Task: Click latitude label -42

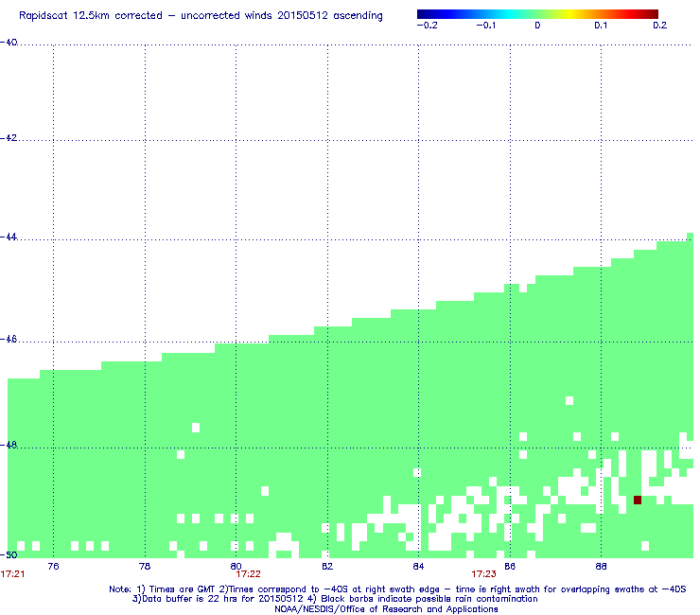Action: 9,138
